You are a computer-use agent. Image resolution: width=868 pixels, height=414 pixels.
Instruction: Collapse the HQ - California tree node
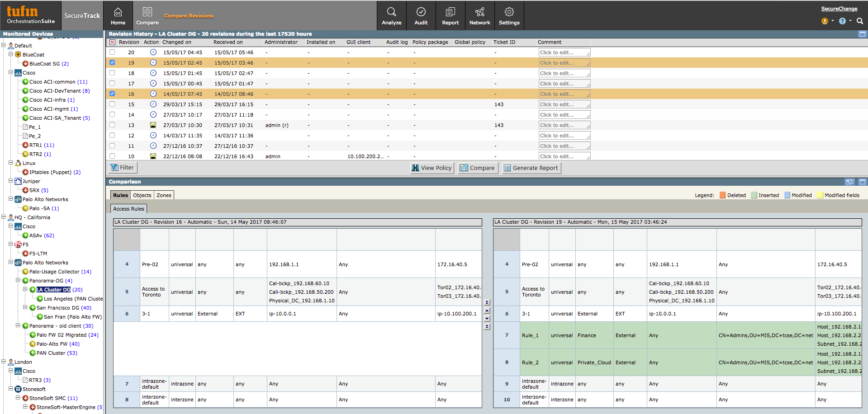pos(4,216)
